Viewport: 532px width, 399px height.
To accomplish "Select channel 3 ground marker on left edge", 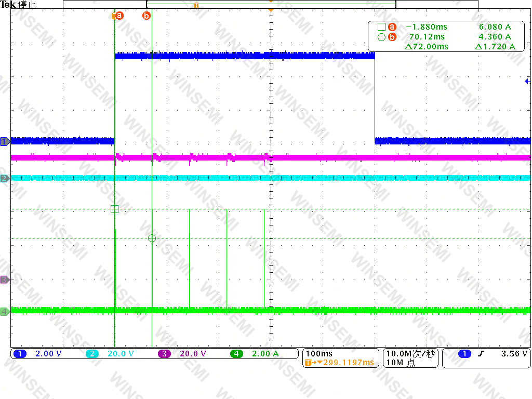I will (5, 280).
